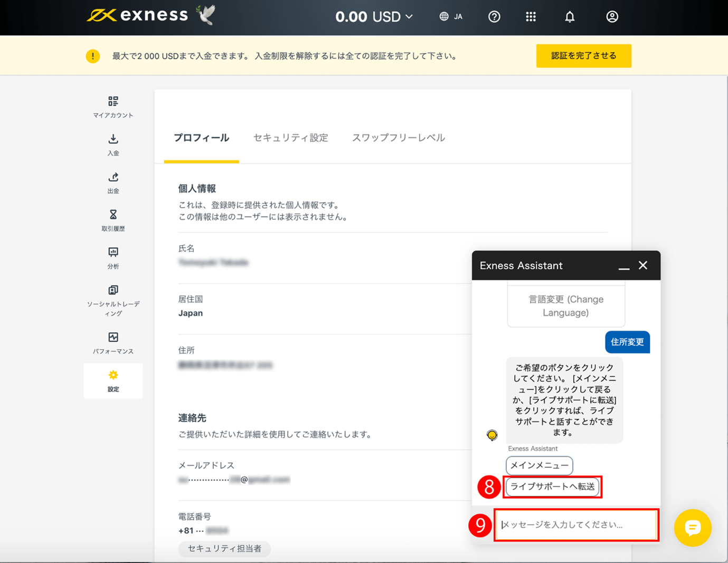
Task: Open 取引履歴 in sidebar
Action: [113, 221]
